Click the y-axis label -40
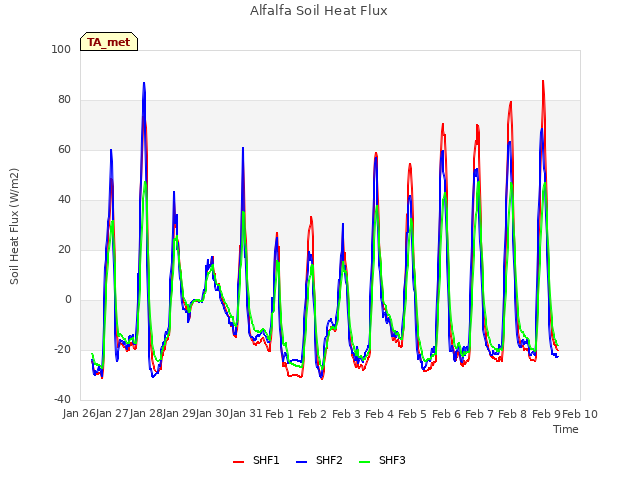Screen dimensions: 640x480 coord(62,399)
